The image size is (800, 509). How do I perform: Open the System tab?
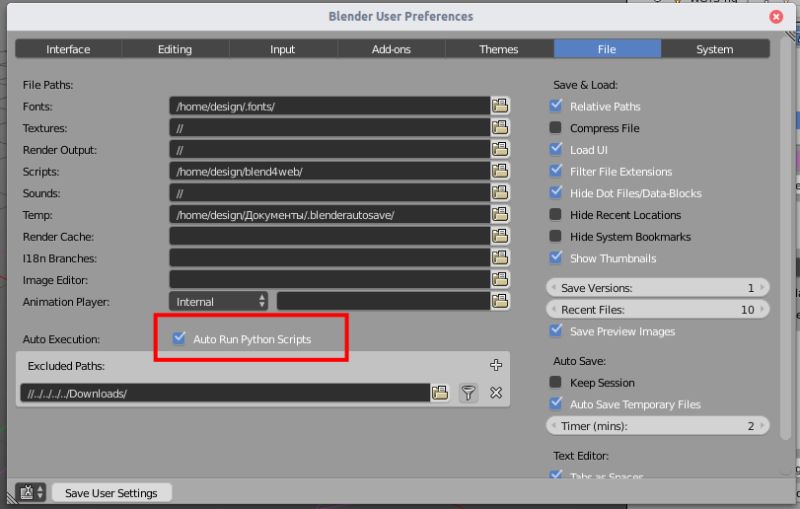[715, 49]
